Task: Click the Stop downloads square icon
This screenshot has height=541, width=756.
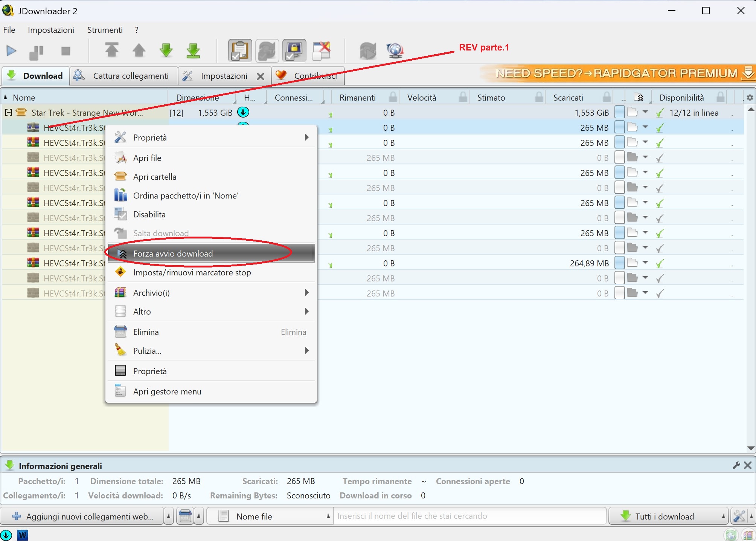Action: 66,51
